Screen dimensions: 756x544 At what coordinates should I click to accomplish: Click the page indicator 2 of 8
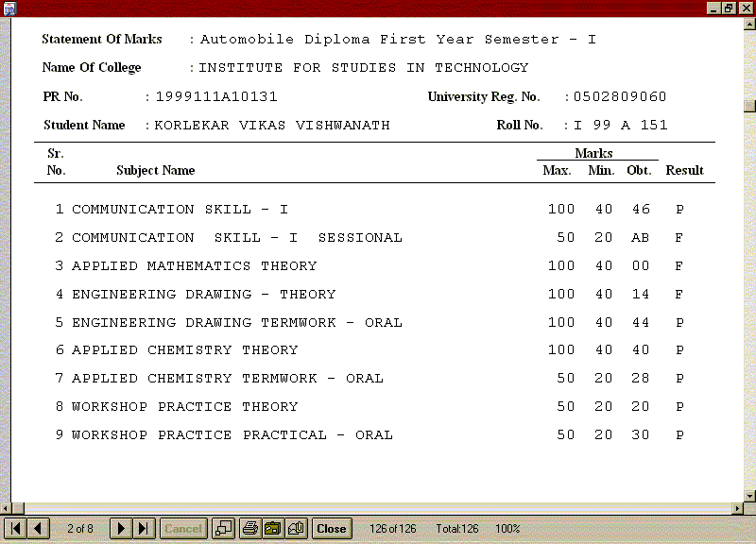80,529
